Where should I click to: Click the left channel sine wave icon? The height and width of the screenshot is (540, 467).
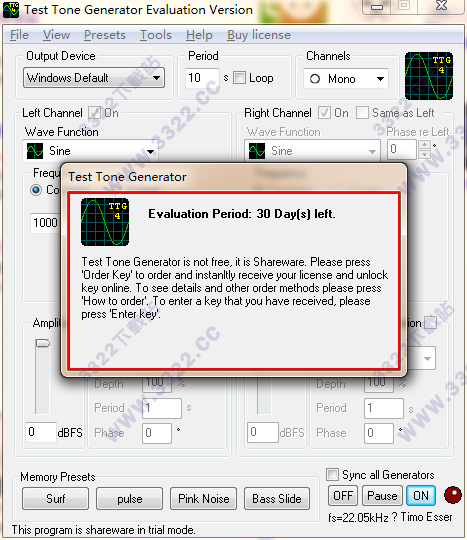pyautogui.click(x=35, y=151)
